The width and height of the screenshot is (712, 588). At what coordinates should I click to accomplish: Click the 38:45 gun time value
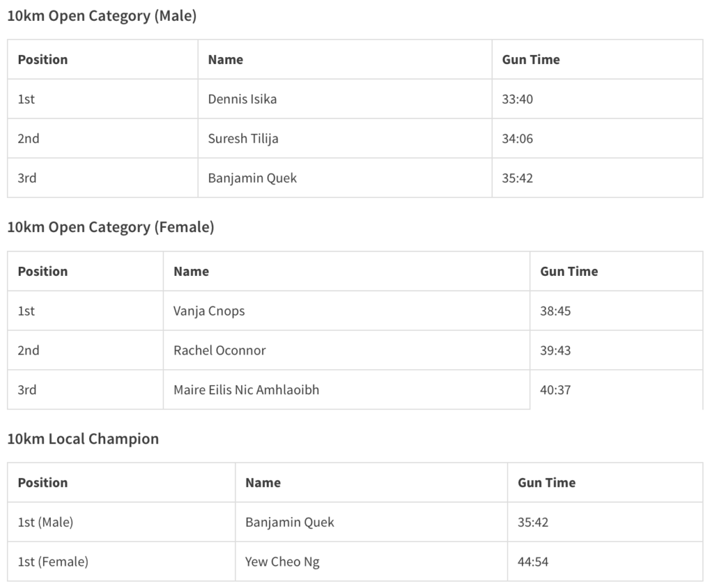[556, 311]
